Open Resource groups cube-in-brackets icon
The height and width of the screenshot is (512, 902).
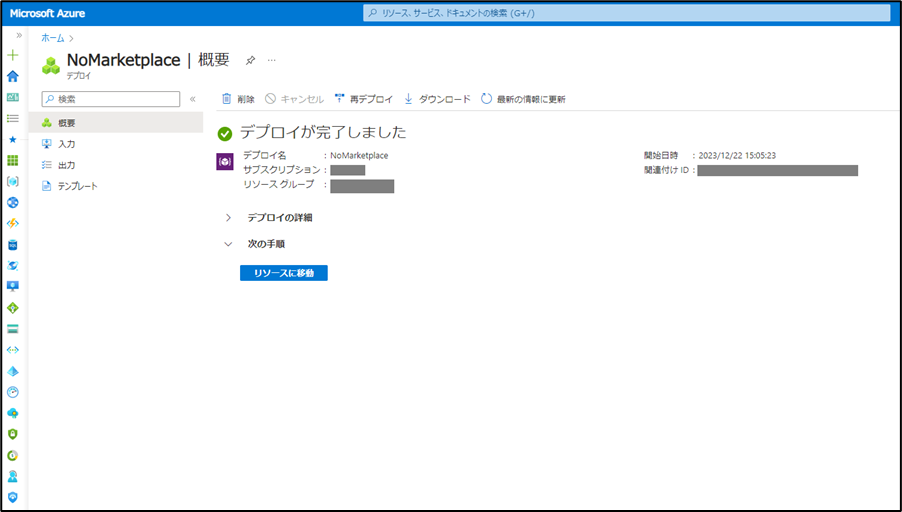tap(13, 181)
